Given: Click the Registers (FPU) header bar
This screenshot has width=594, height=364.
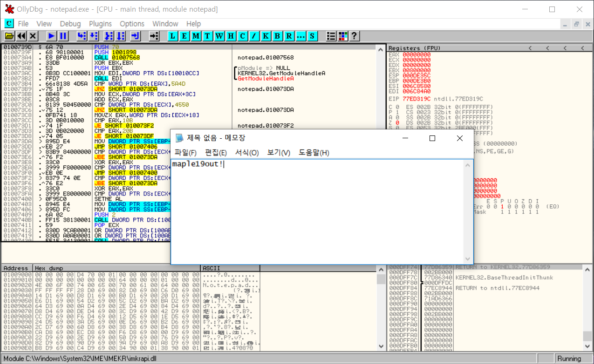Looking at the screenshot, I should pos(490,48).
